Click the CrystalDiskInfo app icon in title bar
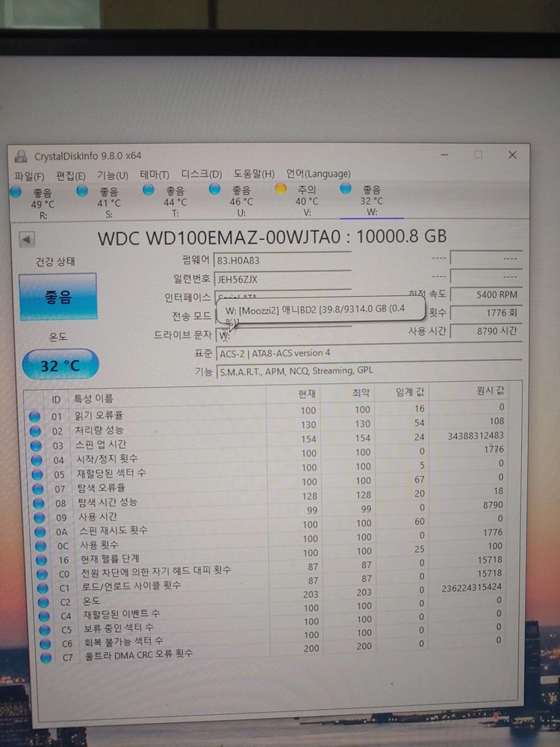Viewport: 560px width, 747px height. [22, 156]
